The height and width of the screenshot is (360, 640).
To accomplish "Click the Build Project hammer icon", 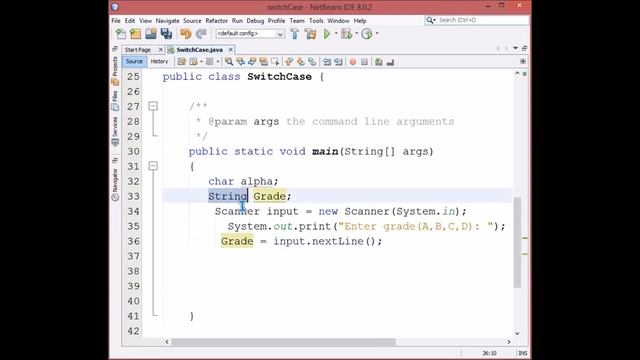I will (x=295, y=34).
